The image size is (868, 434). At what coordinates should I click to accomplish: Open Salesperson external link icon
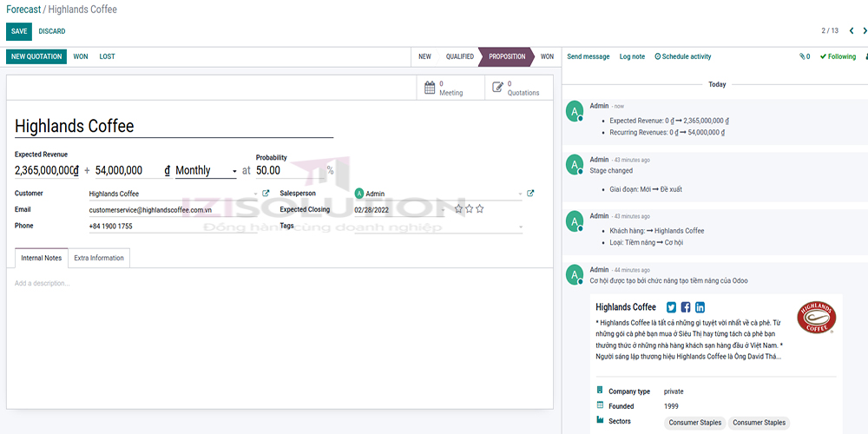tap(530, 194)
